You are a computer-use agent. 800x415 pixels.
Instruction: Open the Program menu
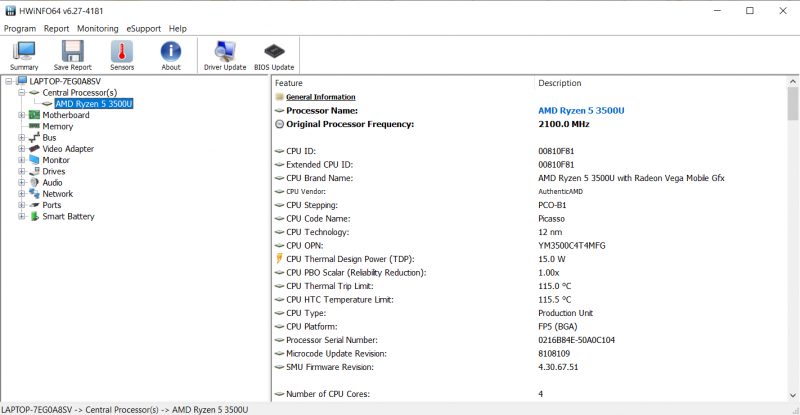tap(20, 29)
